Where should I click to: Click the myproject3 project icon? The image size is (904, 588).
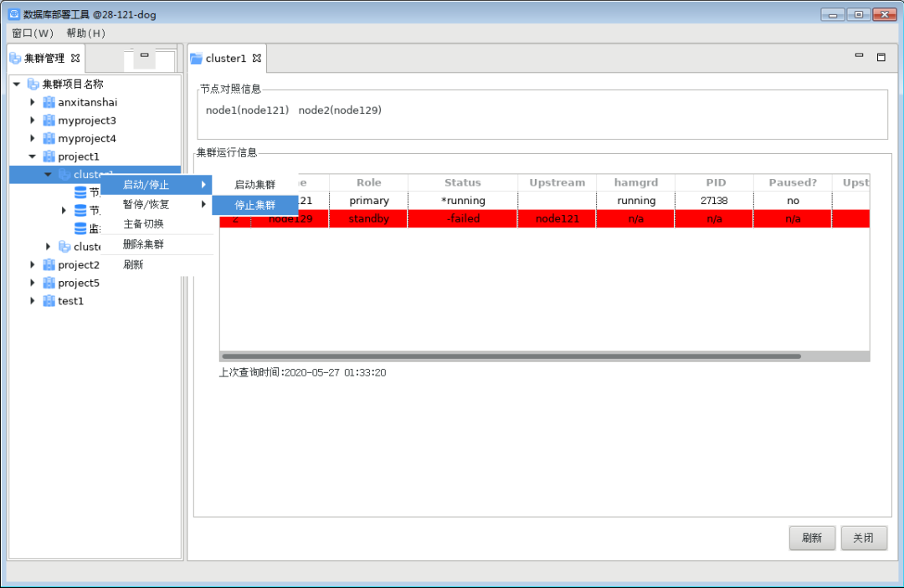49,120
